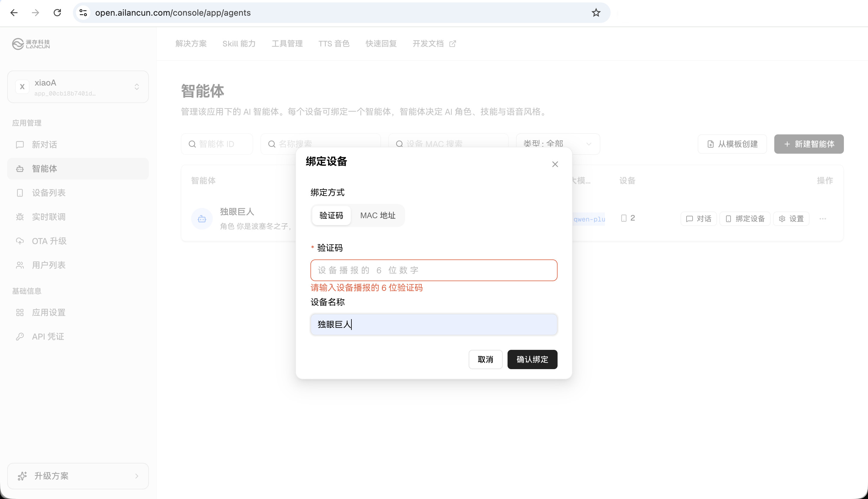868x499 pixels.
Task: Select the 验证码 binding method
Action: tap(331, 215)
